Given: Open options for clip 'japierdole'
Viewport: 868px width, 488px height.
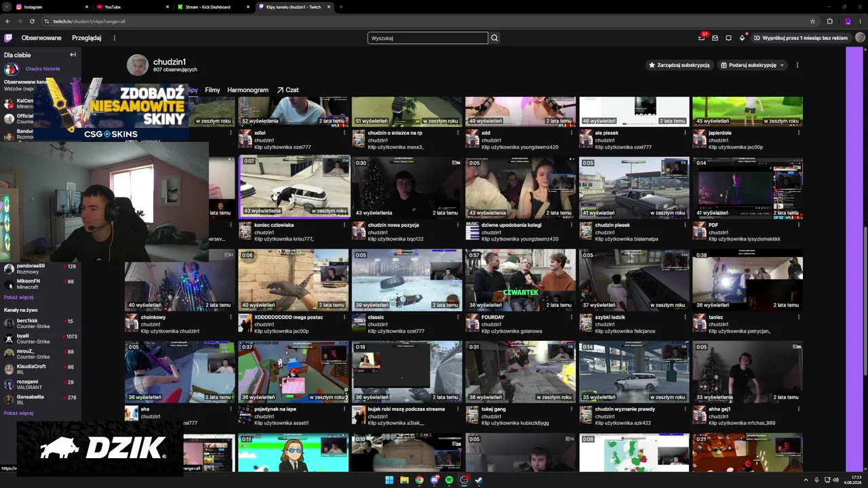Looking at the screenshot, I should pos(798,133).
